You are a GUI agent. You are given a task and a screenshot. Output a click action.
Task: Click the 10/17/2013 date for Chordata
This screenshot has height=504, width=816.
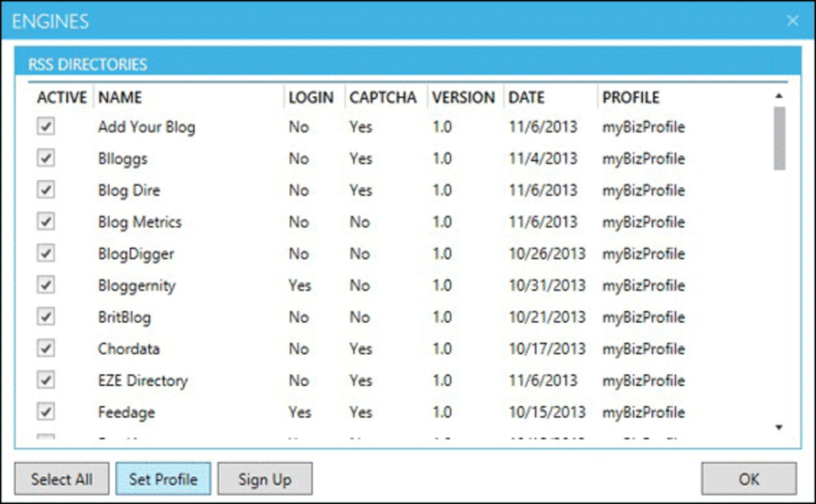pos(547,348)
